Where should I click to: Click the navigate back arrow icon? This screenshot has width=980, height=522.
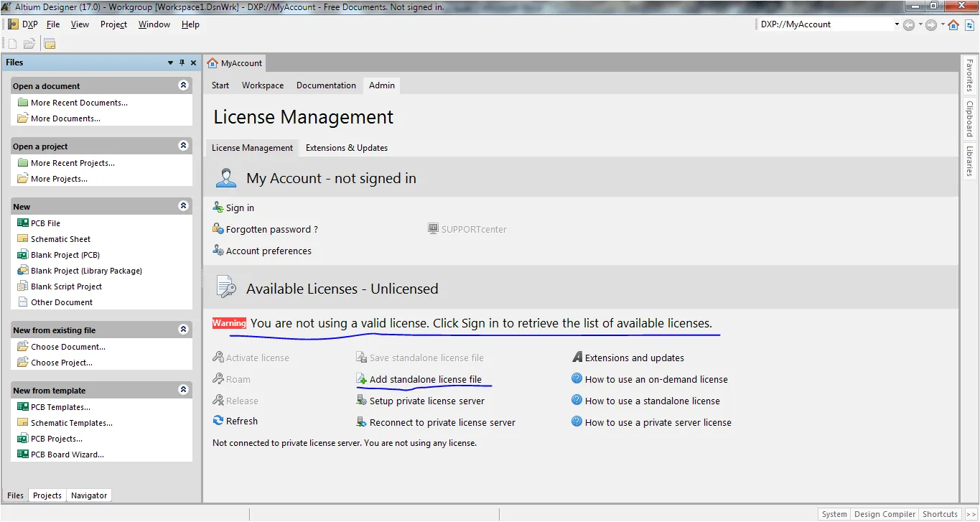coord(909,24)
